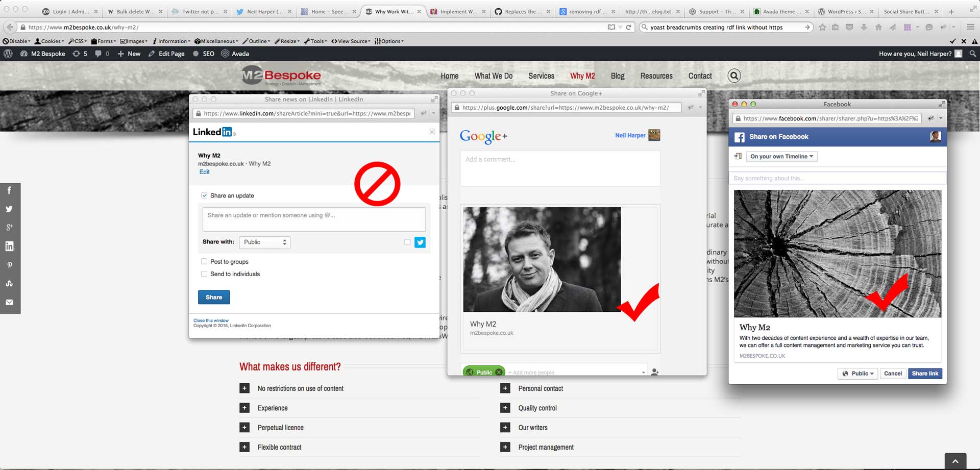Click the LinkedIn icon in left share sidebar
The width and height of the screenshot is (980, 470).
click(9, 246)
